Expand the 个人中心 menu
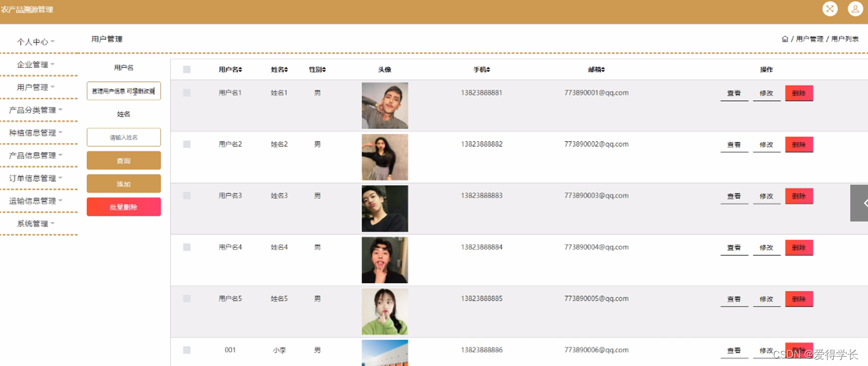The width and height of the screenshot is (868, 366). [x=36, y=42]
